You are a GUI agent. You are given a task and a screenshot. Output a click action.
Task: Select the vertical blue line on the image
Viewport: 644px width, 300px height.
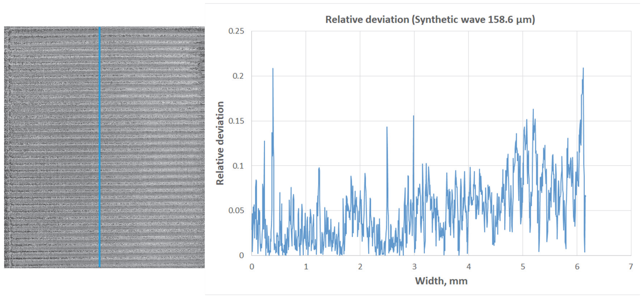(100, 147)
